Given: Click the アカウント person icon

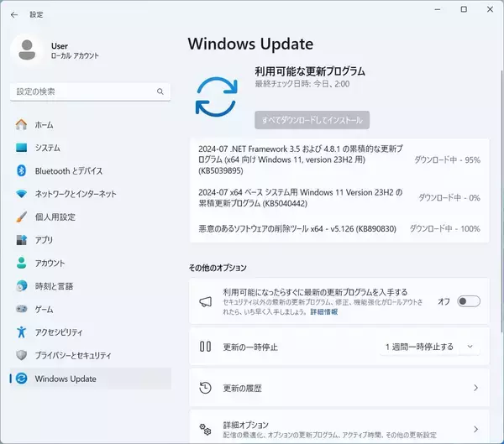Looking at the screenshot, I should click(22, 263).
